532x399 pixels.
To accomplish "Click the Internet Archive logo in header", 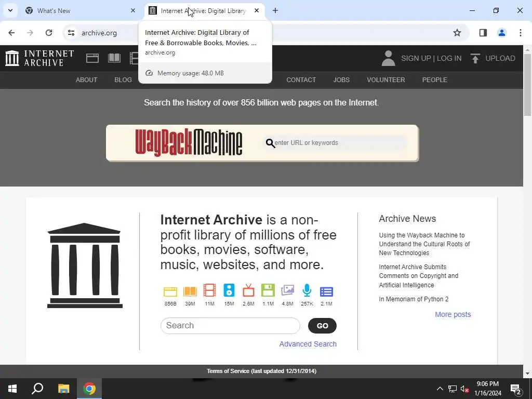I will click(39, 58).
